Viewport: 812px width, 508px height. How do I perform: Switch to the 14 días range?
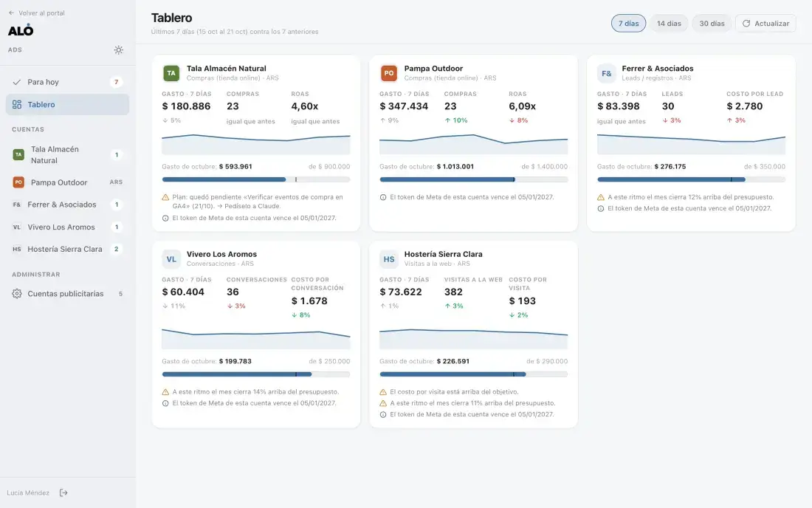[x=669, y=24]
